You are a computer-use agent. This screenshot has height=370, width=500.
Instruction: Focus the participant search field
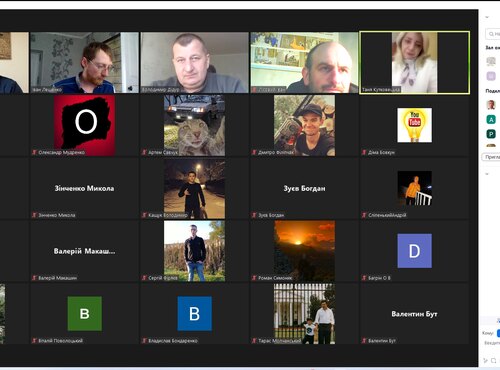(x=493, y=34)
